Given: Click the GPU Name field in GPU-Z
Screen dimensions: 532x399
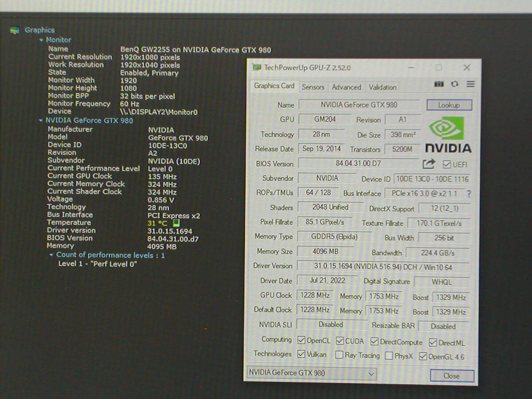Looking at the screenshot, I should [359, 105].
